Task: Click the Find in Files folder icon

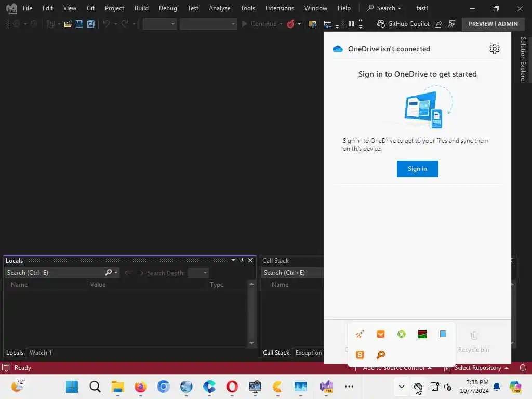Action: tap(312, 24)
